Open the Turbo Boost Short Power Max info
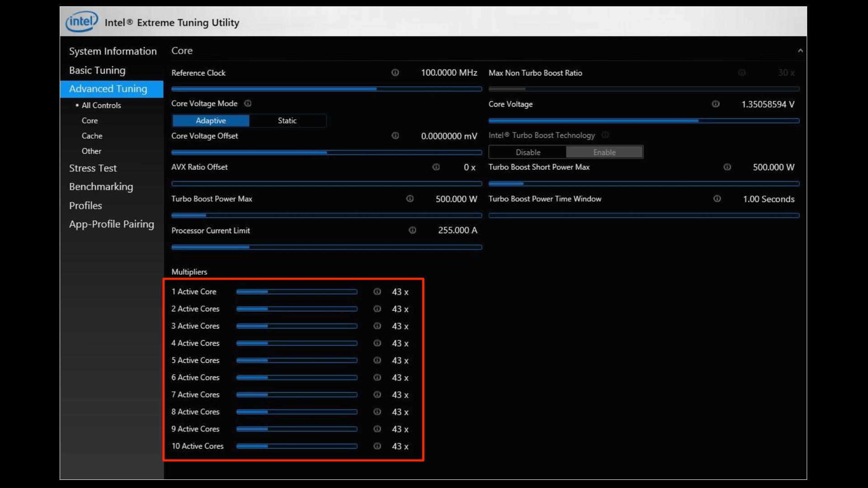 727,167
